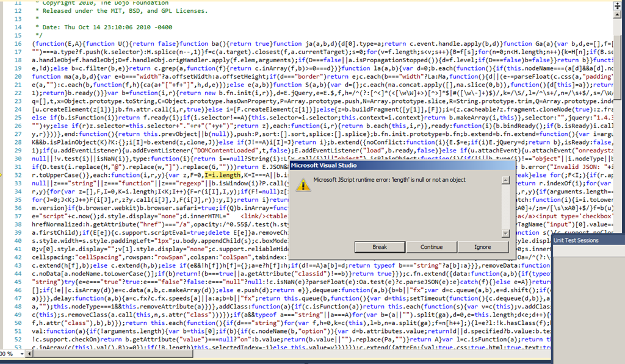Click the warning icon in the error dialog
Viewport: 625px width, 364px height.
303,185
